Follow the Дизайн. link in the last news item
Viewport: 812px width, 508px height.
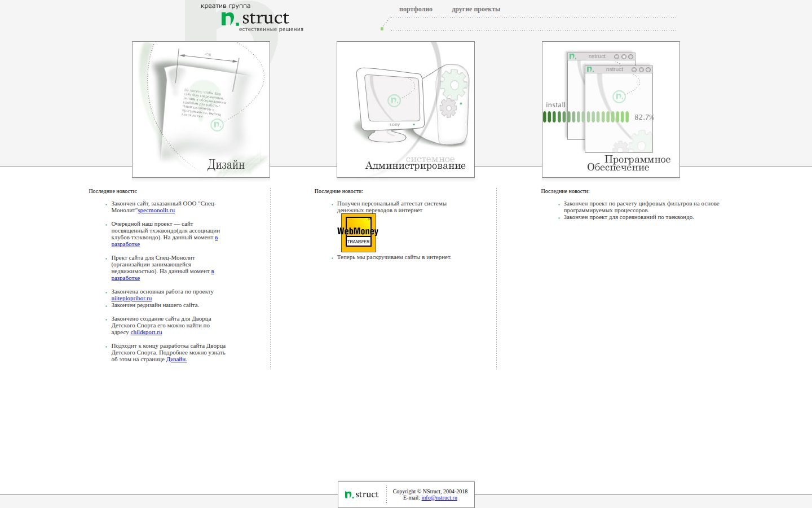click(176, 360)
